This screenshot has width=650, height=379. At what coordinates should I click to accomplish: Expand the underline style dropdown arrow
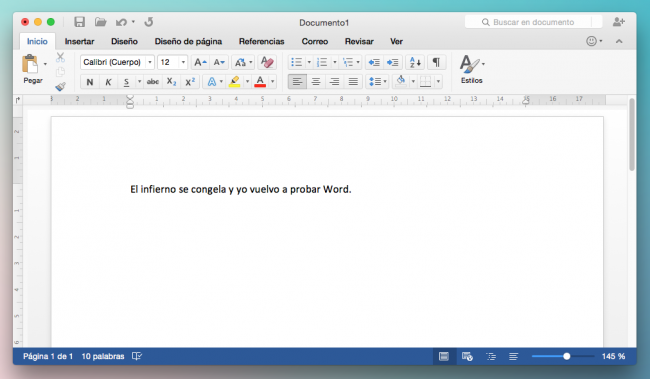coord(139,82)
